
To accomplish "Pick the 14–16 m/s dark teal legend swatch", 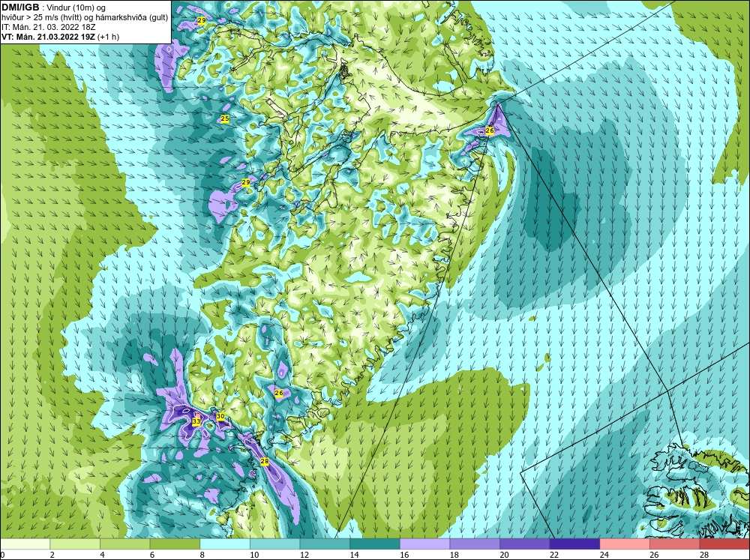I will [374, 544].
